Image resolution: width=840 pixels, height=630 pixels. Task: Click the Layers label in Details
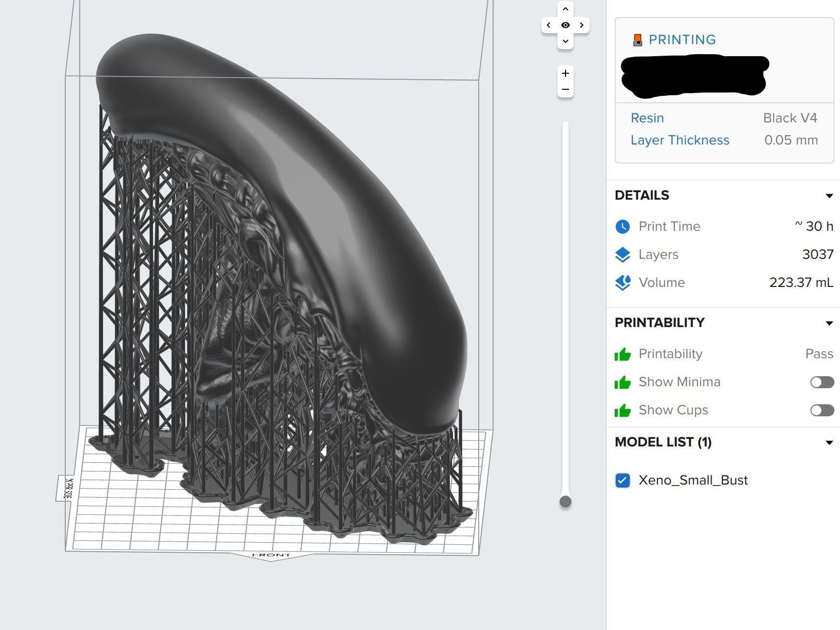pyautogui.click(x=658, y=254)
